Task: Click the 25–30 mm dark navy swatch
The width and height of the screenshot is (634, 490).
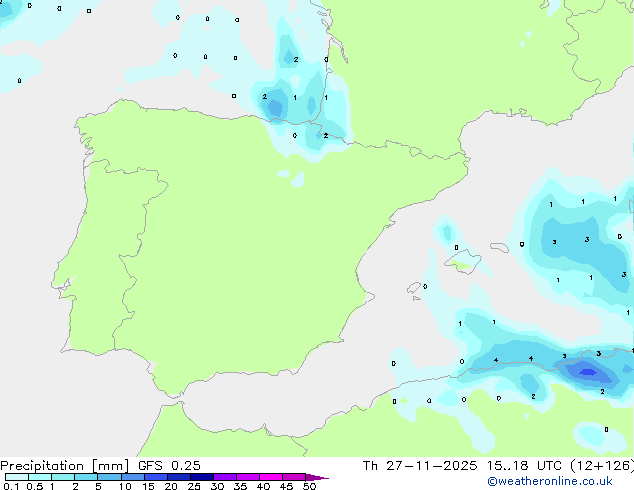Action: click(201, 477)
